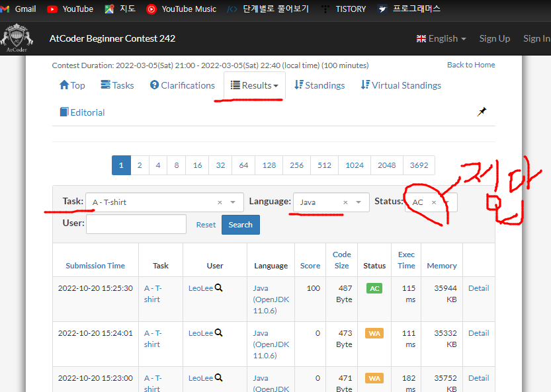This screenshot has height=392, width=551.
Task: Sort by Submission Time column
Action: pos(95,266)
